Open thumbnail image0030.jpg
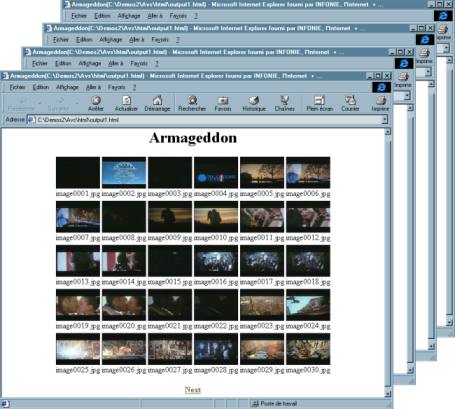 [x=308, y=349]
